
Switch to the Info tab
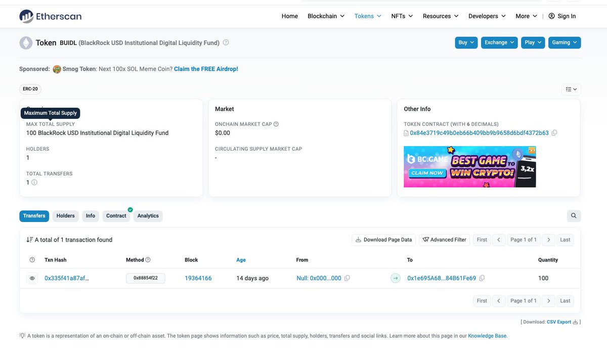tap(91, 216)
